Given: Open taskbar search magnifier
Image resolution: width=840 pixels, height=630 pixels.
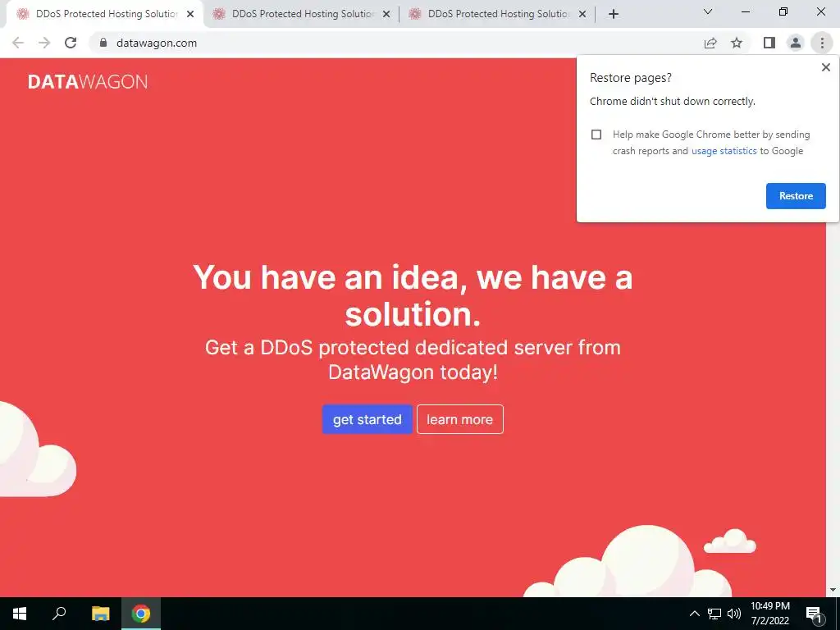Looking at the screenshot, I should click(59, 614).
